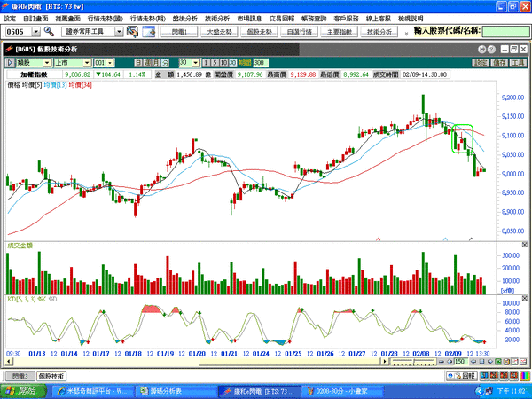Open 自訂畫面 menu

[x=35, y=19]
